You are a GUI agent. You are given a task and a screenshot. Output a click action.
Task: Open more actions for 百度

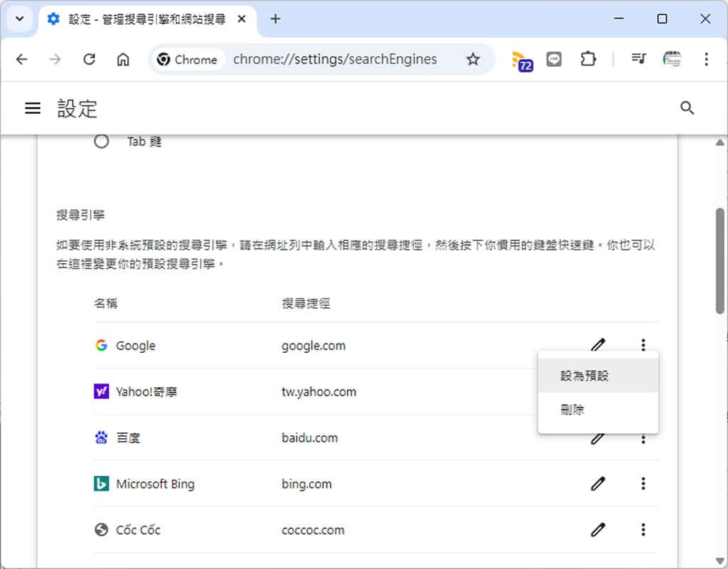(x=643, y=439)
